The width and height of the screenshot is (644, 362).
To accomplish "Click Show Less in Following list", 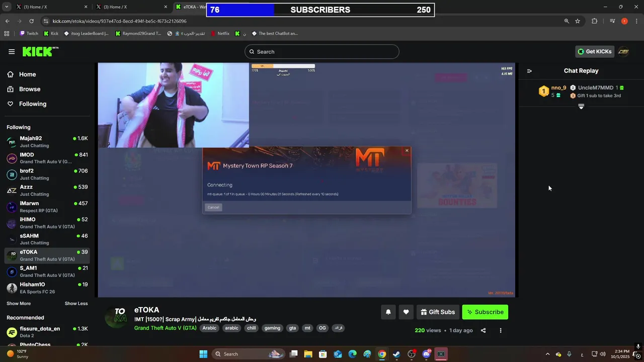I will [76, 304].
